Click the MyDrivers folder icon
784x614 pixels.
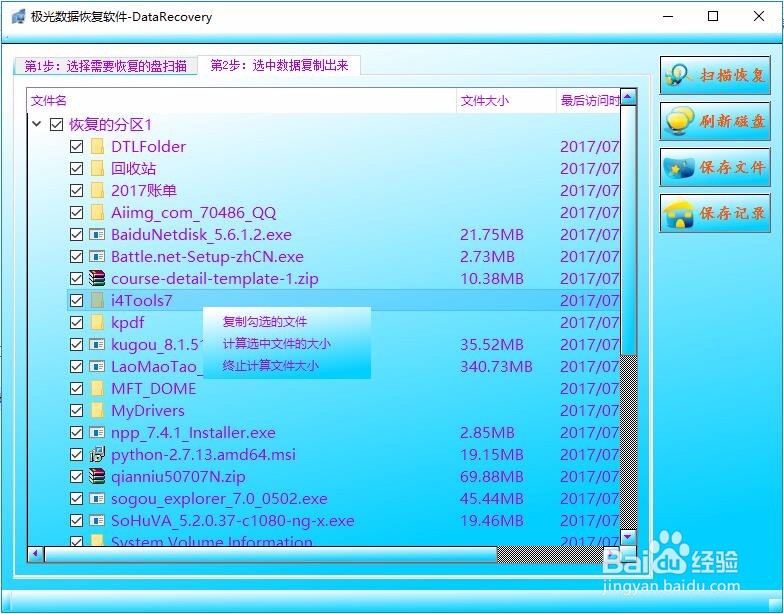click(97, 410)
